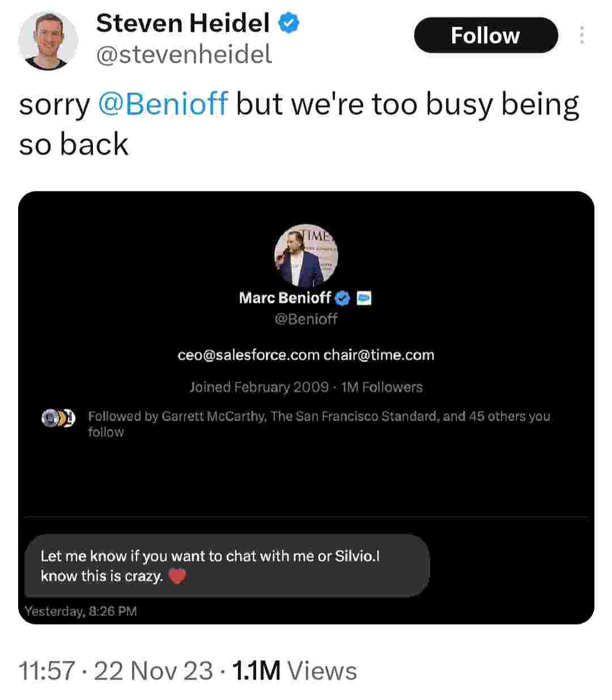This screenshot has height=700, width=612.
Task: Click the stacked mutual follower avatars
Action: [58, 418]
